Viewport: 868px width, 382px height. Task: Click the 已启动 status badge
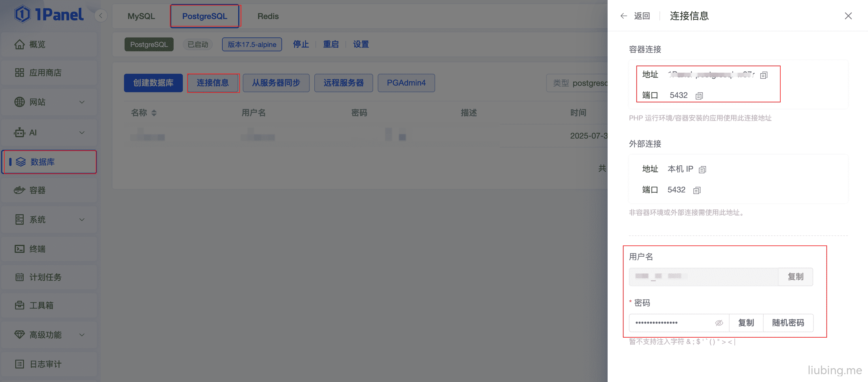[x=198, y=44]
